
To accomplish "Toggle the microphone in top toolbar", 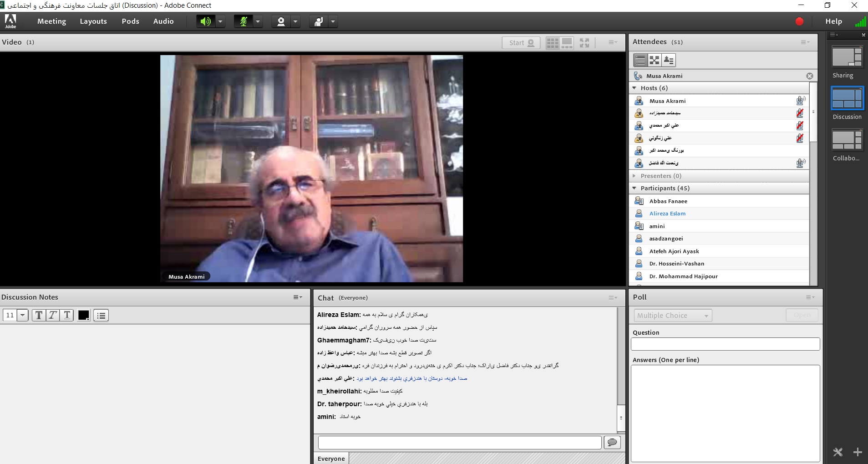I will [x=244, y=21].
